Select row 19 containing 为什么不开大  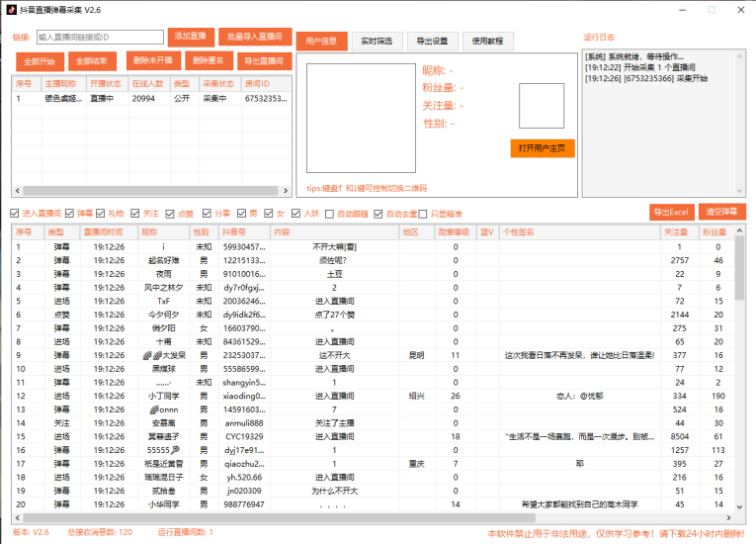pos(374,491)
